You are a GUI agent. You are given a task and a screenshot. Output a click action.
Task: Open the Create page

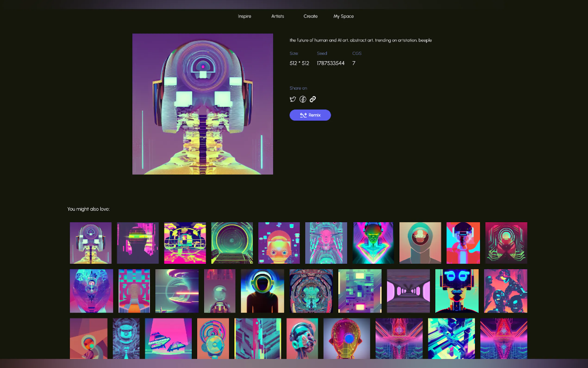click(x=310, y=16)
